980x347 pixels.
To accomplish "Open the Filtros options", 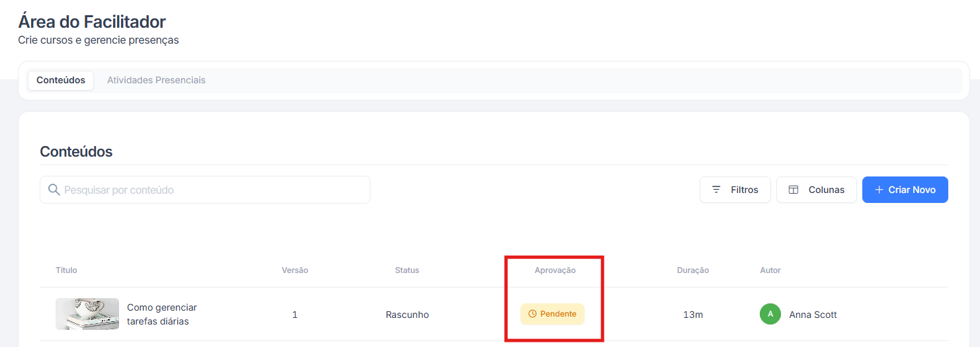I will [x=735, y=190].
